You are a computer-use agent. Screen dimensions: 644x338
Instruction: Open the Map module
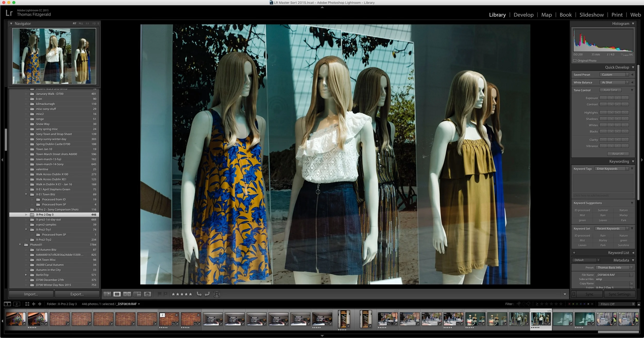point(546,15)
